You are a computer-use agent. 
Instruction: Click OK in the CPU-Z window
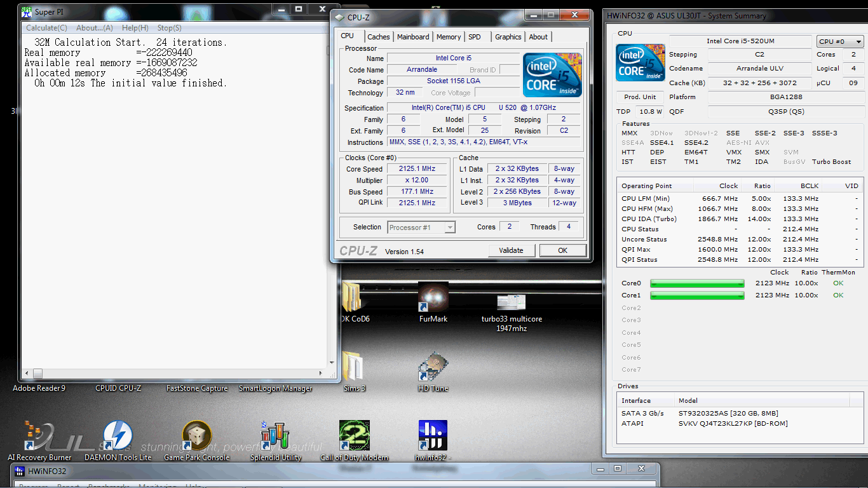tap(562, 250)
